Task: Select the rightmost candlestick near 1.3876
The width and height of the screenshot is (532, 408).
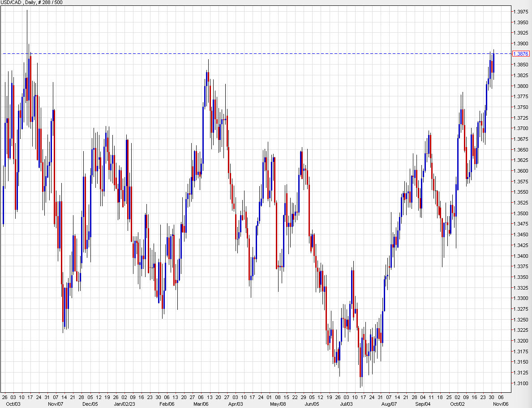Action: [x=493, y=63]
